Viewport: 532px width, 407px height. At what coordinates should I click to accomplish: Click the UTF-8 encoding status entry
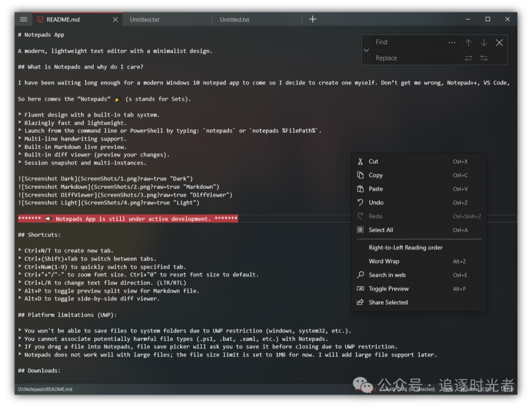(x=507, y=389)
